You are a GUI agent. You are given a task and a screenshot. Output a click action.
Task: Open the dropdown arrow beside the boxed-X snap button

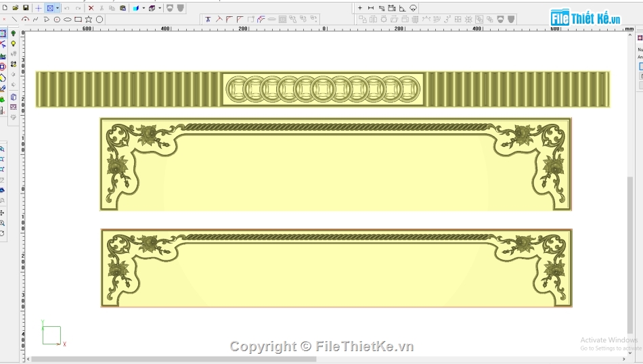(x=58, y=8)
